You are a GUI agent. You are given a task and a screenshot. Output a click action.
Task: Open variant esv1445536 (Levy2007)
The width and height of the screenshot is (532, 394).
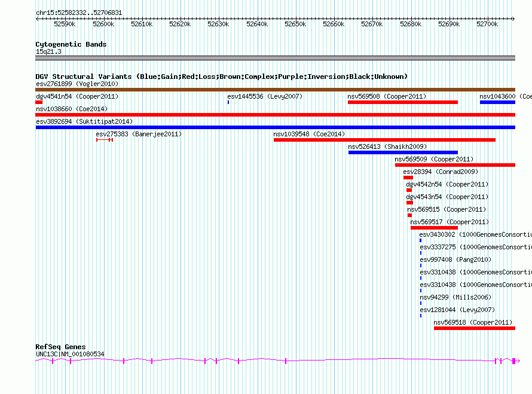tap(265, 96)
